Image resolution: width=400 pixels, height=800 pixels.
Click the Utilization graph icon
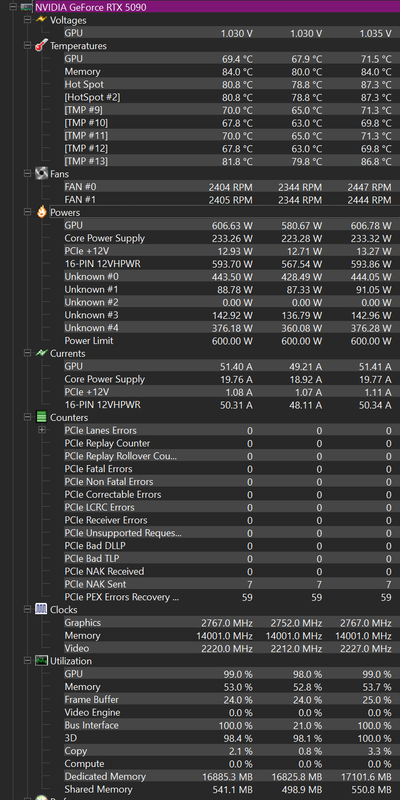click(x=41, y=661)
